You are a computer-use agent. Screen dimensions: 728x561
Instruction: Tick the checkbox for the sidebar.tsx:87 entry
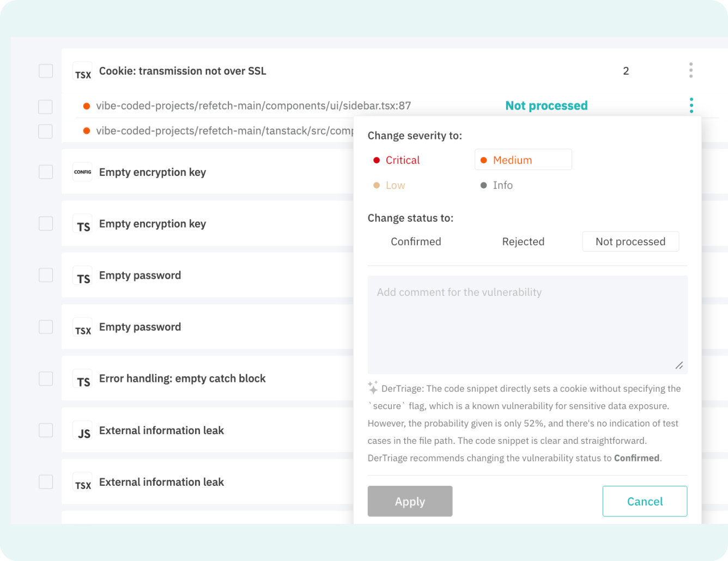pyautogui.click(x=46, y=106)
